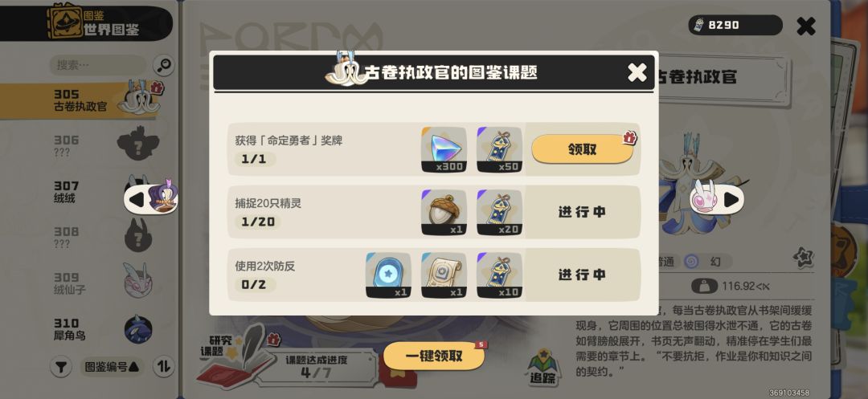Image resolution: width=868 pixels, height=399 pixels.
Task: Select entry 310 犀角鸟 in list
Action: tap(88, 329)
